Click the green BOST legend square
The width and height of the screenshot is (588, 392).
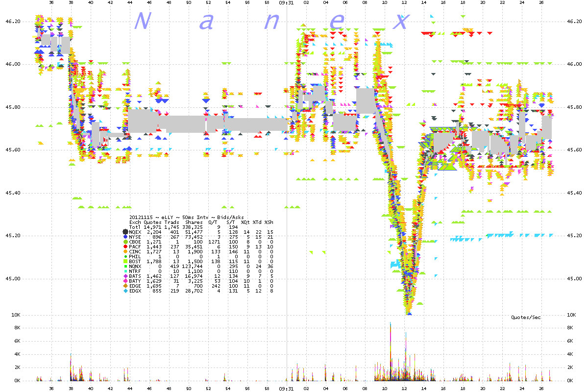(x=125, y=261)
